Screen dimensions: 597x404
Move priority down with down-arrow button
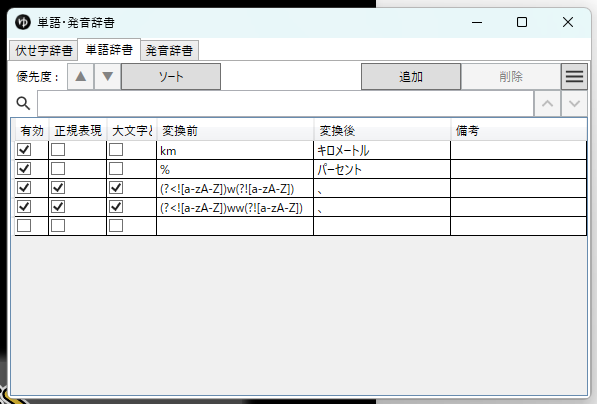pyautogui.click(x=108, y=77)
